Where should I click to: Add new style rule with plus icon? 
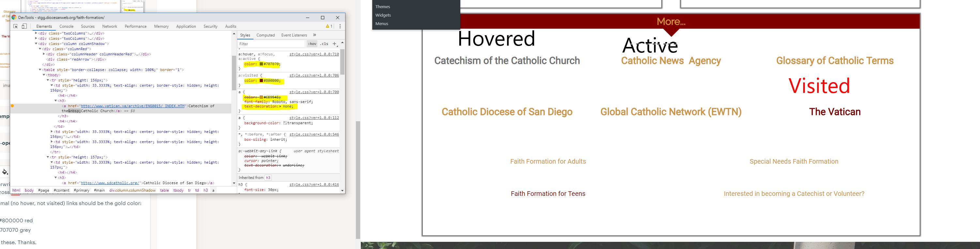pyautogui.click(x=334, y=44)
